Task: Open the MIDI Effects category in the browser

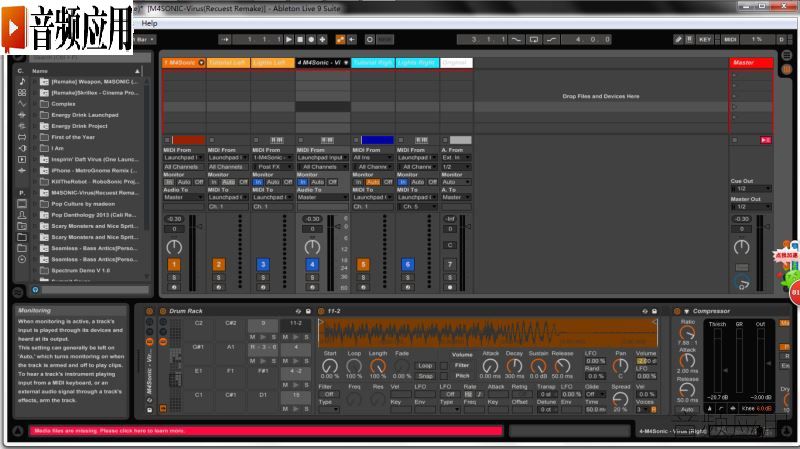Action: (x=22, y=126)
